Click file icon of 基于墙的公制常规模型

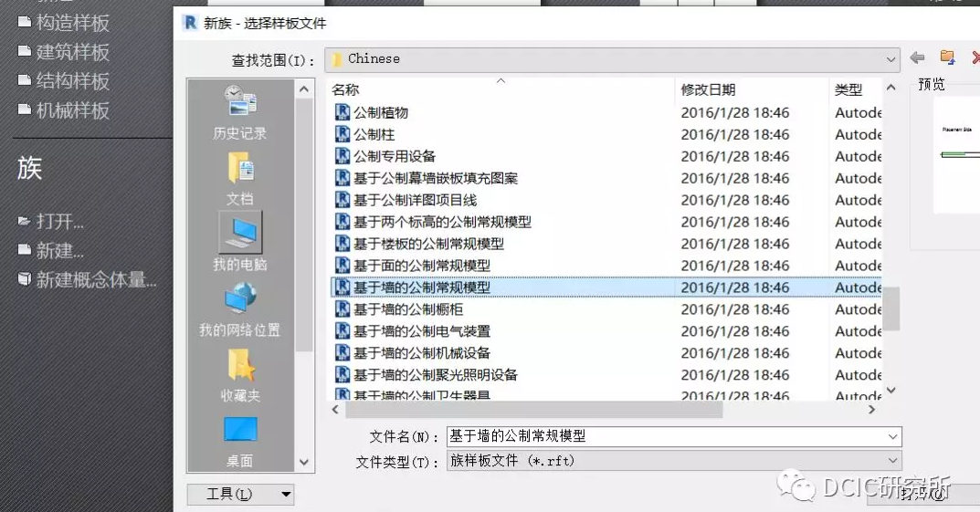point(342,287)
